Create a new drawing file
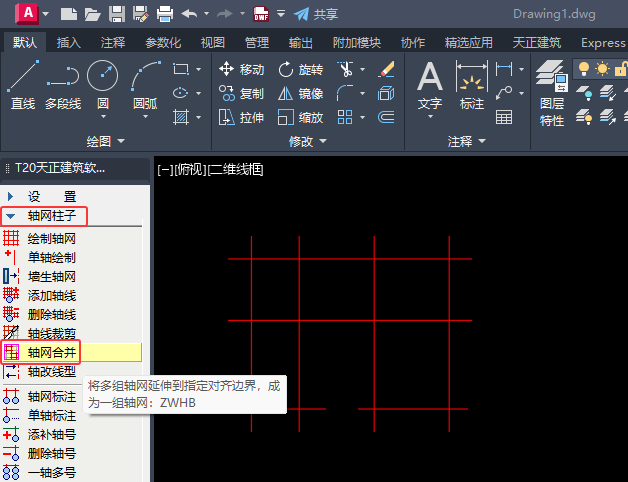Viewport: 628px width, 482px height. coord(69,14)
